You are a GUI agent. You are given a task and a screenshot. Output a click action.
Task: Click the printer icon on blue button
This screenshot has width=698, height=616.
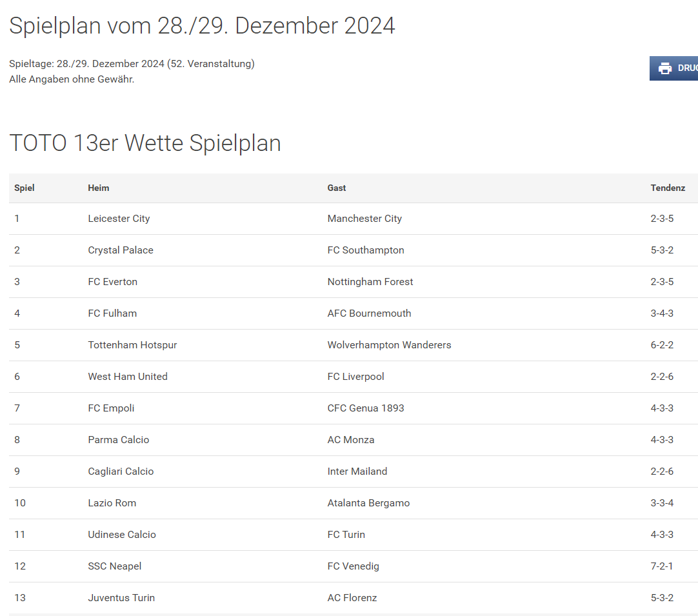[x=665, y=68]
